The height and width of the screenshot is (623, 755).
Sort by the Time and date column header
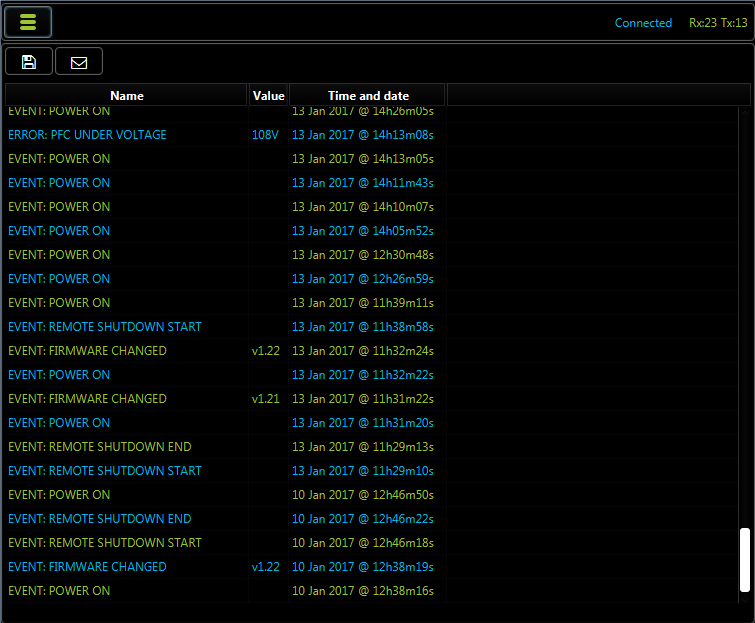[x=368, y=95]
